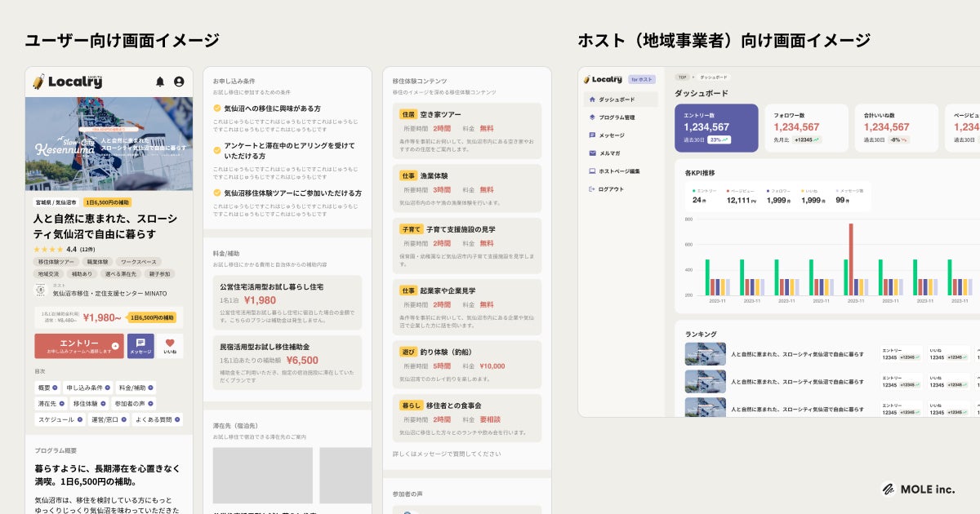The height and width of the screenshot is (514, 980).
Task: Jump to スケジュール section link
Action: 60,419
